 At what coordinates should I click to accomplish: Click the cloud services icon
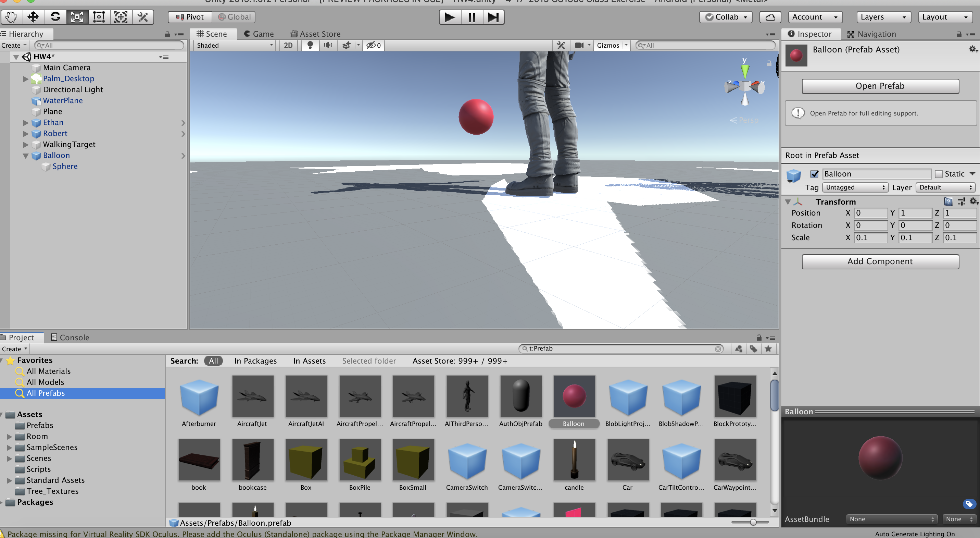click(770, 17)
